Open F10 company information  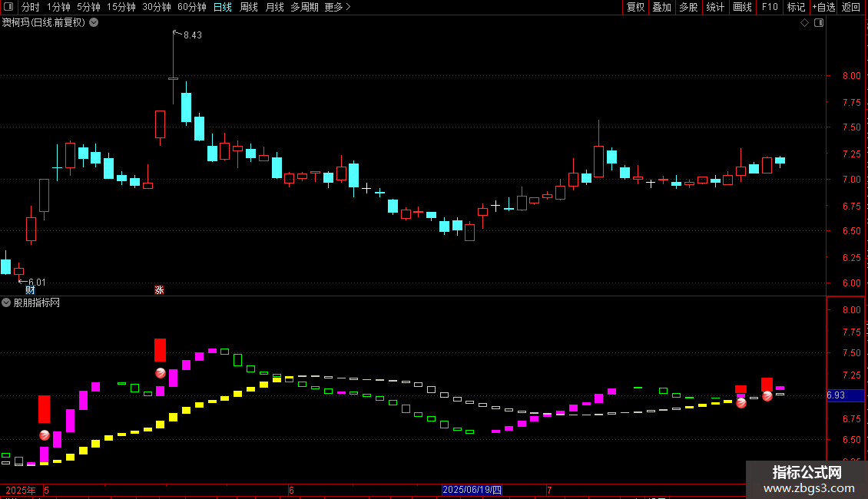pos(770,7)
